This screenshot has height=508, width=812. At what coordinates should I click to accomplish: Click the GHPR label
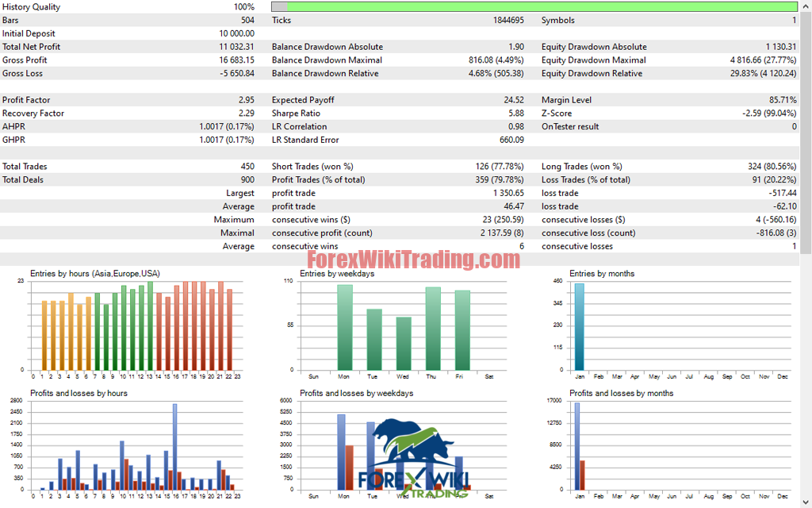point(13,140)
